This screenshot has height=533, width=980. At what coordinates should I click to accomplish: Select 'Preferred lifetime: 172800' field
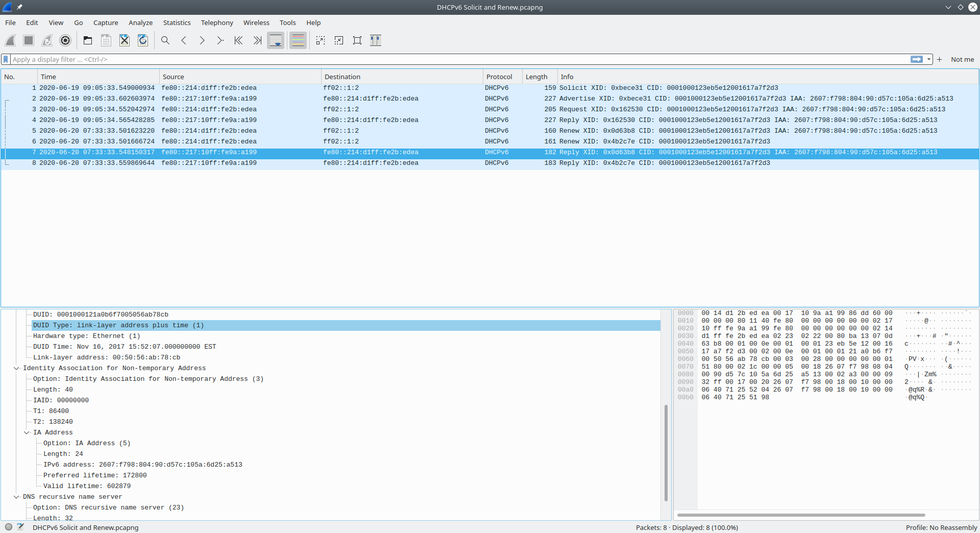pyautogui.click(x=95, y=475)
